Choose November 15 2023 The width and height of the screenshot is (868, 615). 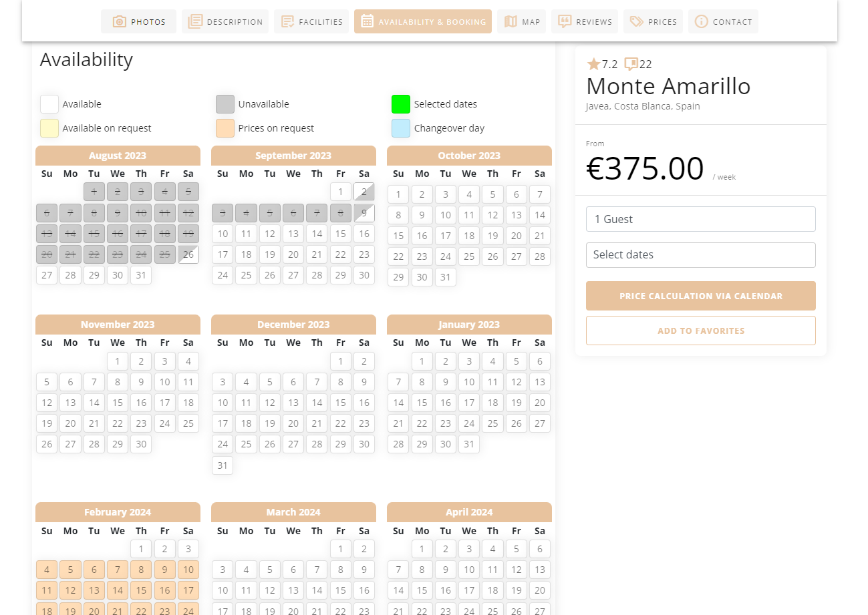click(x=118, y=403)
